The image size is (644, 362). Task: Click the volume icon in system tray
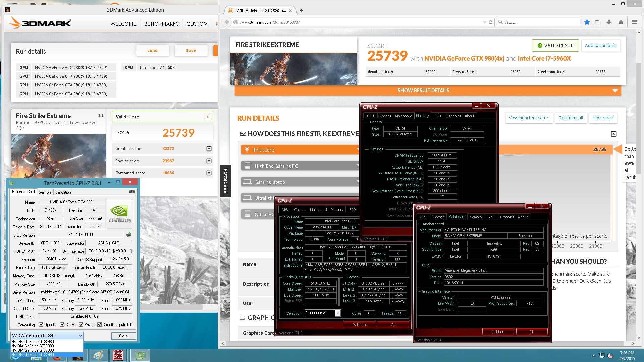pyautogui.click(x=610, y=356)
